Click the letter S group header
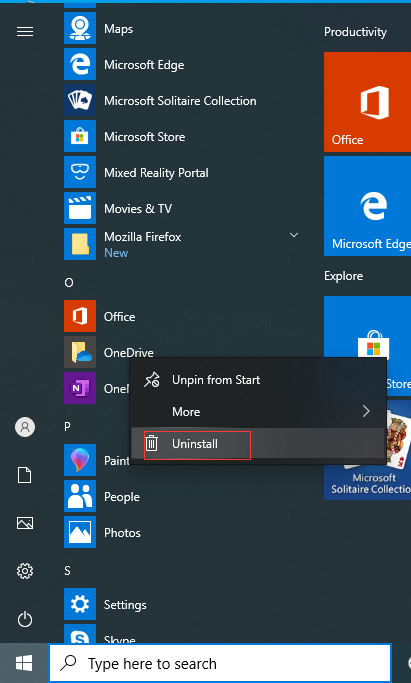Screen dimensions: 411x683 (x=67, y=571)
